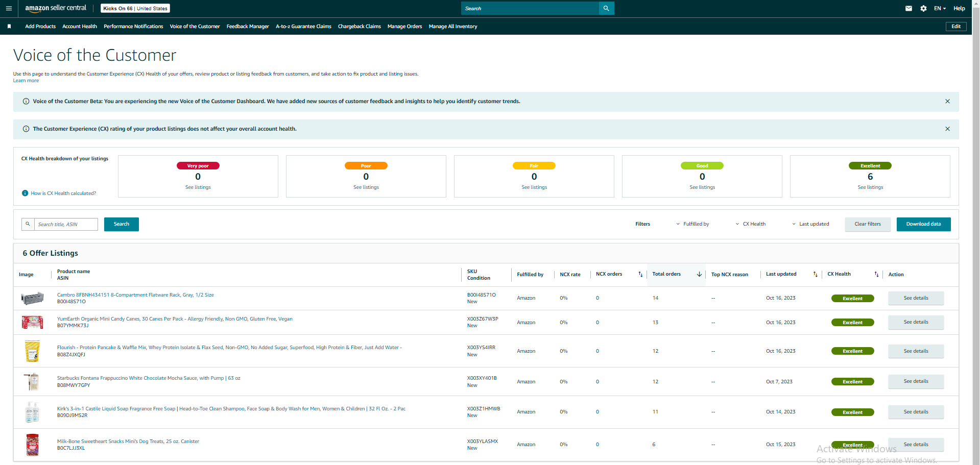The width and height of the screenshot is (980, 465).
Task: Click the red Very poor rating badge
Action: [x=198, y=166]
